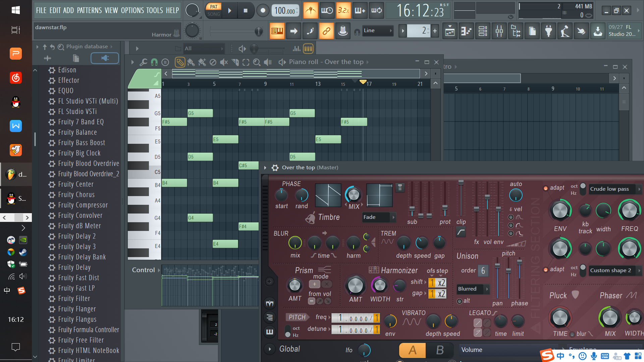The width and height of the screenshot is (644, 362).
Task: Open Crude low pass filter type dropdown
Action: 615,189
